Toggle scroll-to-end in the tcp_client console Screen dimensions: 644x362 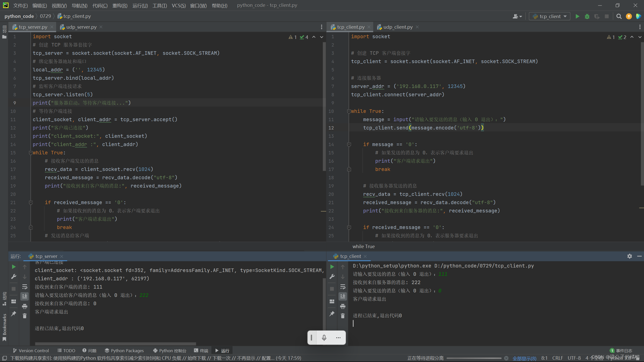(343, 296)
